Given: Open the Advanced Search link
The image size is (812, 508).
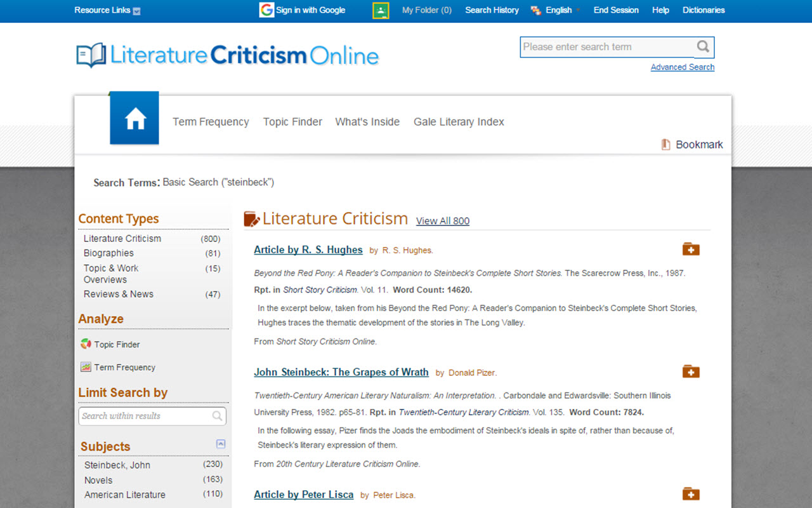Looking at the screenshot, I should pyautogui.click(x=683, y=67).
